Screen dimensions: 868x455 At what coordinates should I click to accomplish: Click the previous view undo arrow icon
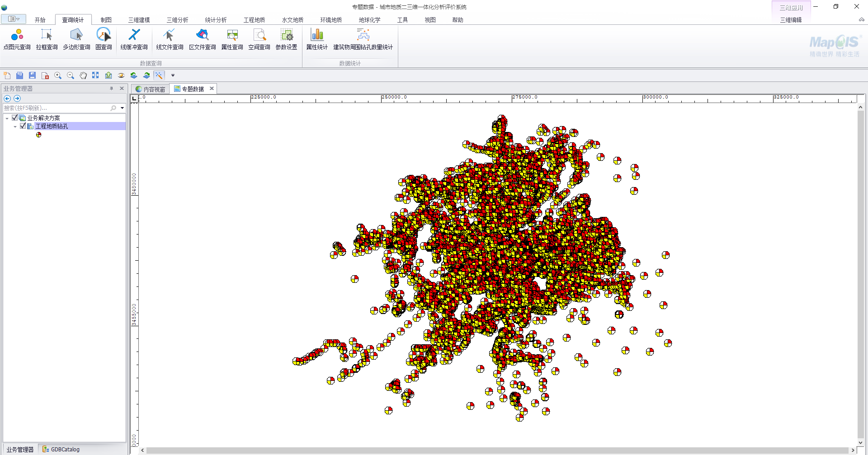click(x=134, y=75)
